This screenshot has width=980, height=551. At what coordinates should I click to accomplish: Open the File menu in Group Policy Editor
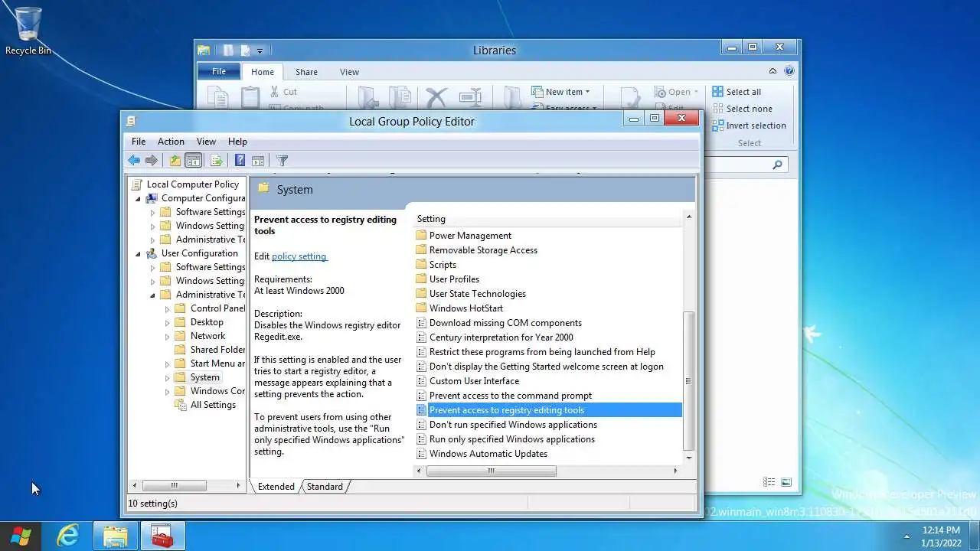139,142
